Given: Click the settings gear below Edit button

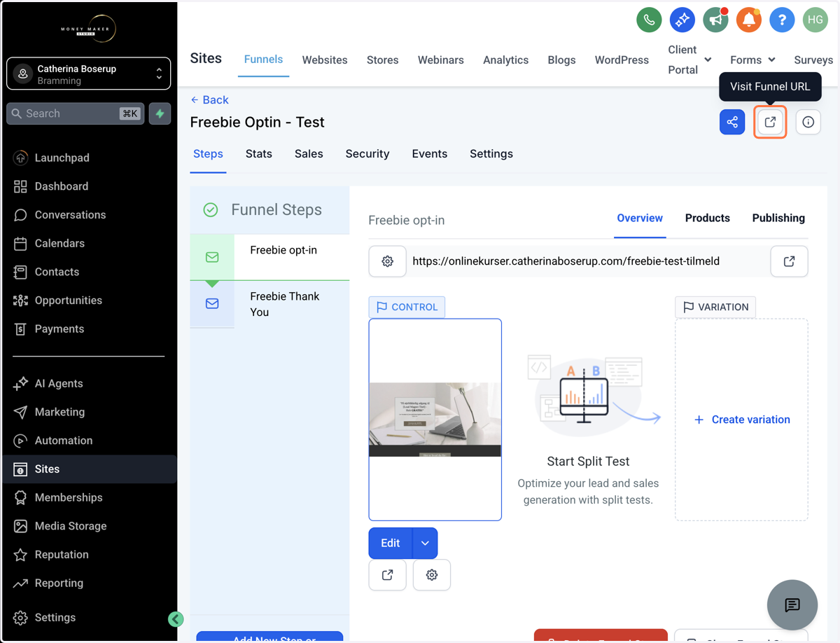Looking at the screenshot, I should pyautogui.click(x=432, y=575).
